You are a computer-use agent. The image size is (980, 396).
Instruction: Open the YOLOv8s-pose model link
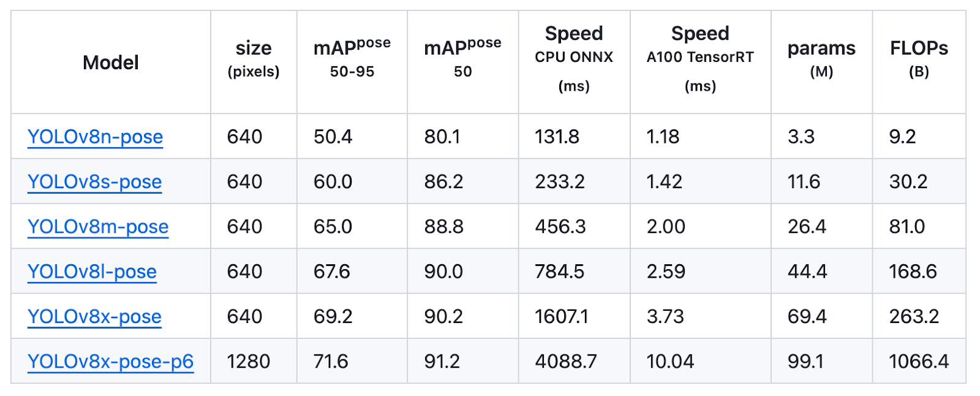[94, 181]
